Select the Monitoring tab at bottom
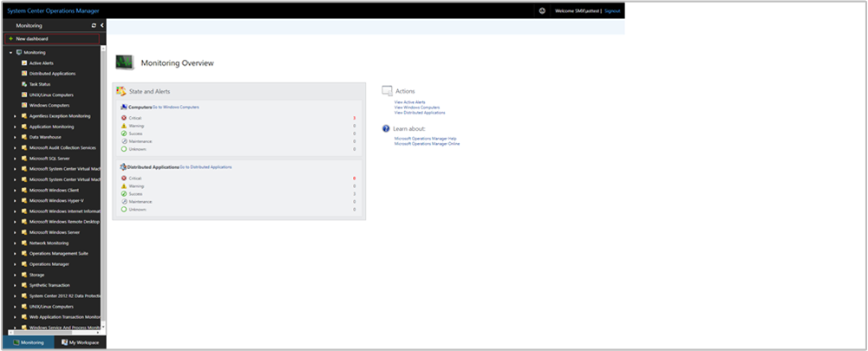 click(28, 342)
